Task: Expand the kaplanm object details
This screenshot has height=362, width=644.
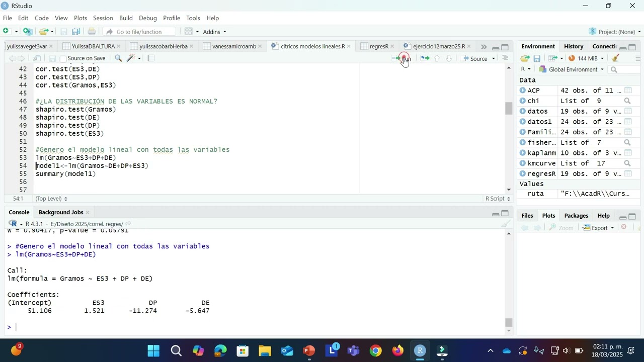Action: pyautogui.click(x=523, y=153)
